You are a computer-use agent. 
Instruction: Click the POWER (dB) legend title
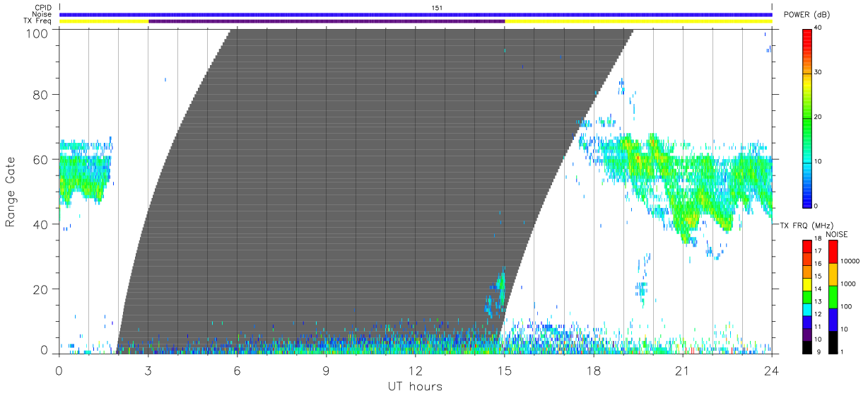[x=807, y=15]
